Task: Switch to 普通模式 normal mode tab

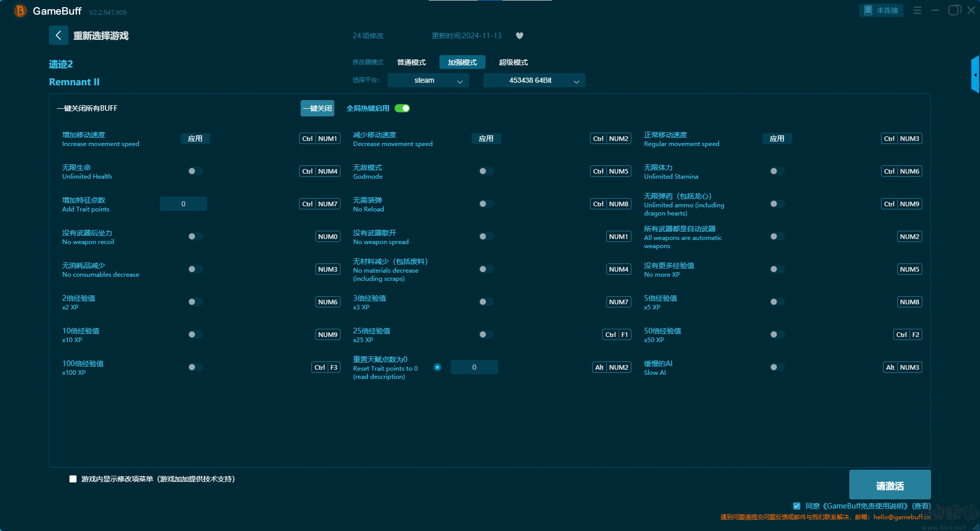Action: (x=411, y=62)
